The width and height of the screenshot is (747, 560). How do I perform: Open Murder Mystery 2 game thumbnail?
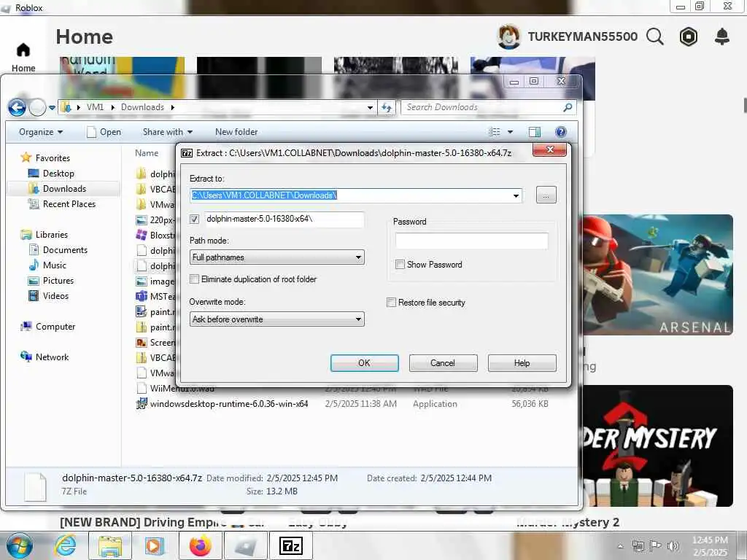coord(657,446)
